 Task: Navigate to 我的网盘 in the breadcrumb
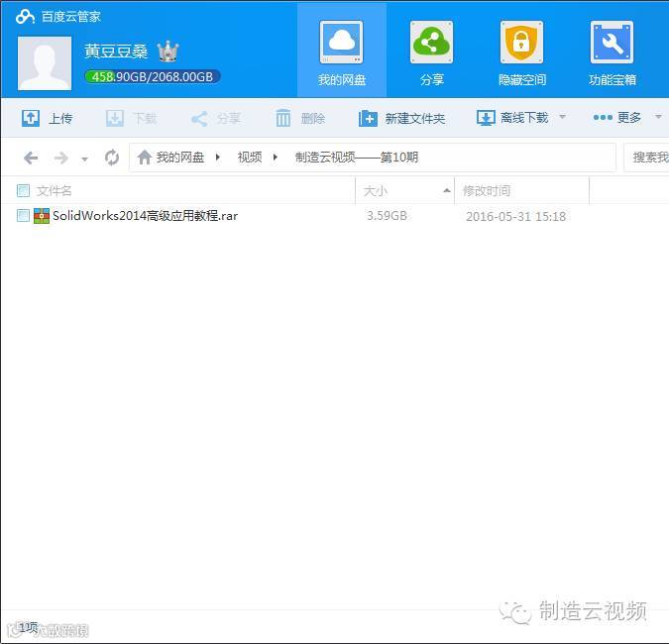click(x=180, y=157)
